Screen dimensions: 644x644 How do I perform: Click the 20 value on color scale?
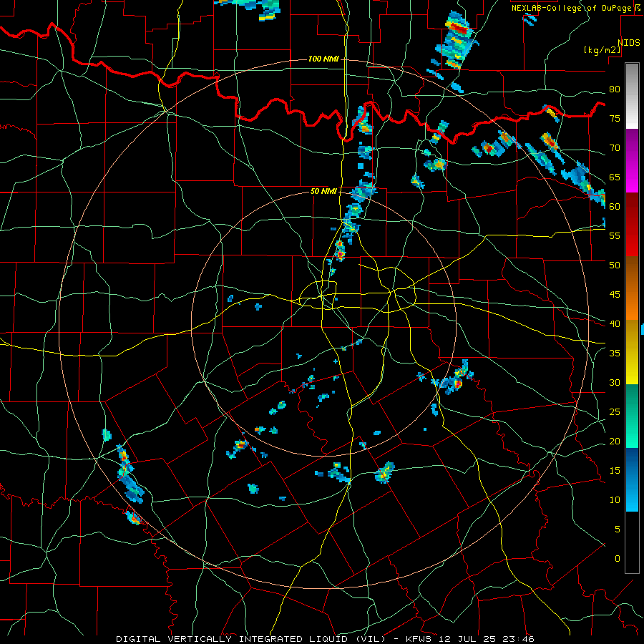[x=615, y=441]
